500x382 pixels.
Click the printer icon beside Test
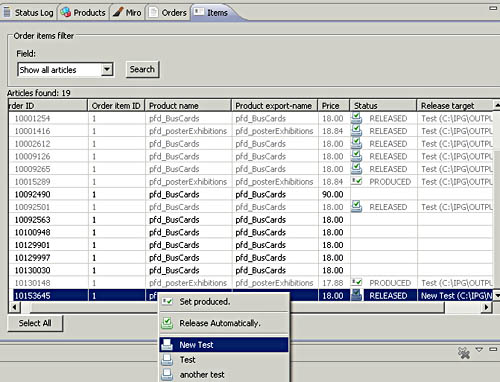167,360
